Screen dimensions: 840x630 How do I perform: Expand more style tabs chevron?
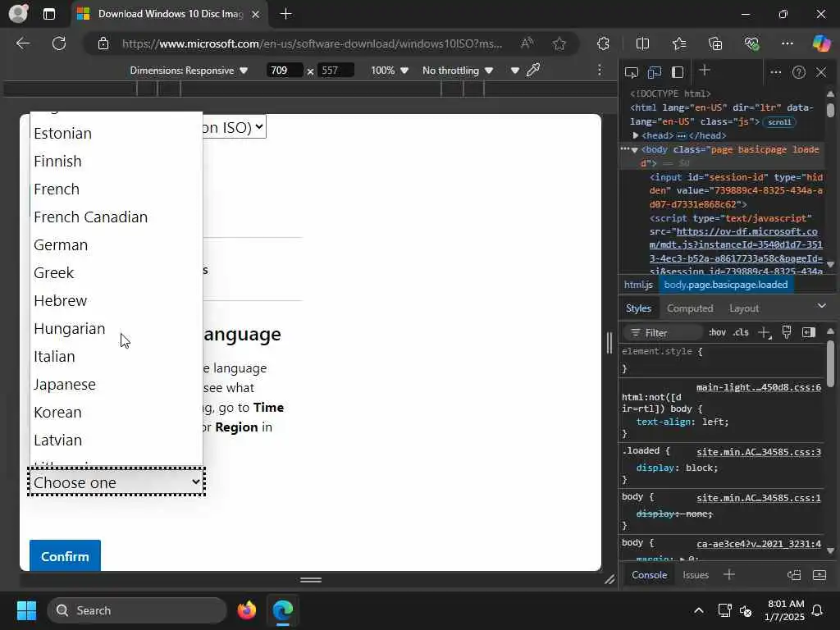[821, 306]
